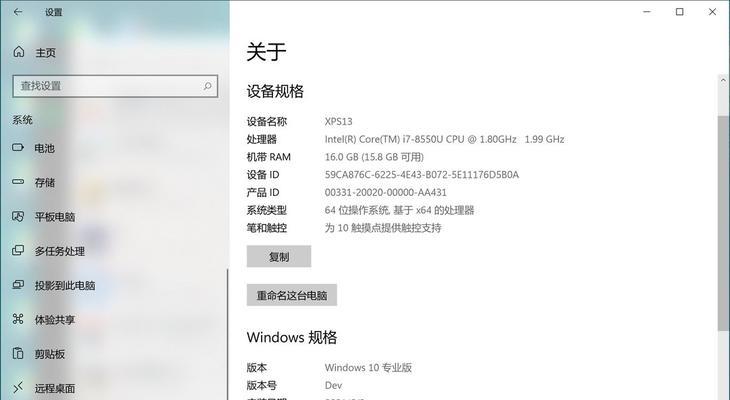Screen dimensions: 730x400
Task: Select 电池 in the sidebar
Action: click(45, 148)
